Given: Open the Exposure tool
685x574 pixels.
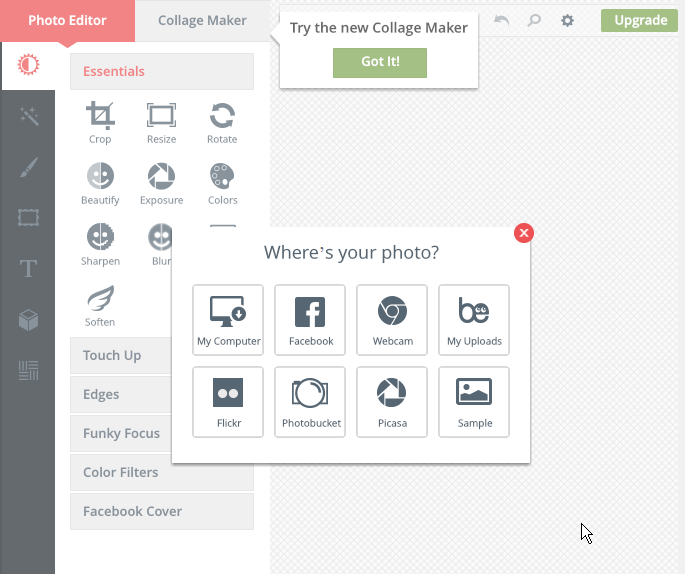Looking at the screenshot, I should (161, 183).
